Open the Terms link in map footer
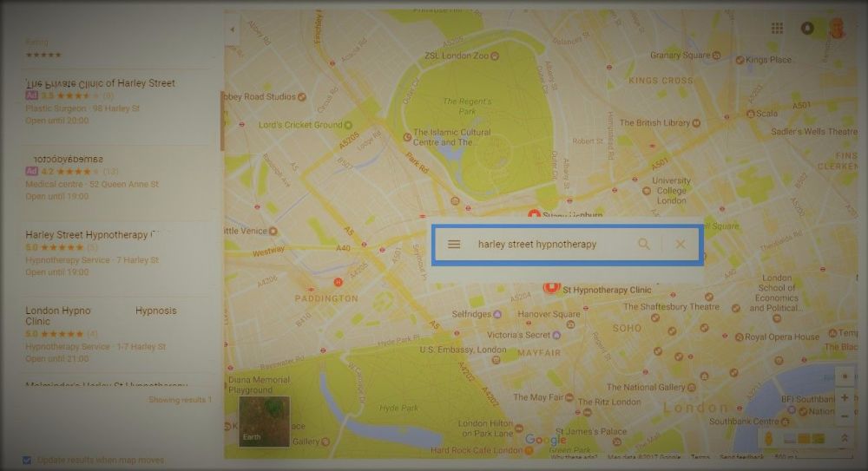Viewport: 868px width, 471px height. [x=700, y=457]
